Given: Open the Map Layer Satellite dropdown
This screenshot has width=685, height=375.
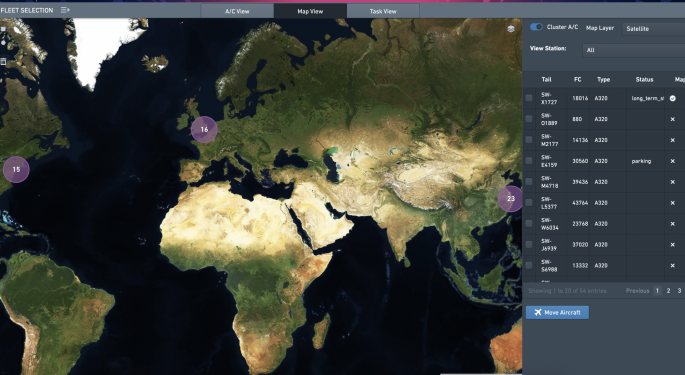Looking at the screenshot, I should pos(653,28).
